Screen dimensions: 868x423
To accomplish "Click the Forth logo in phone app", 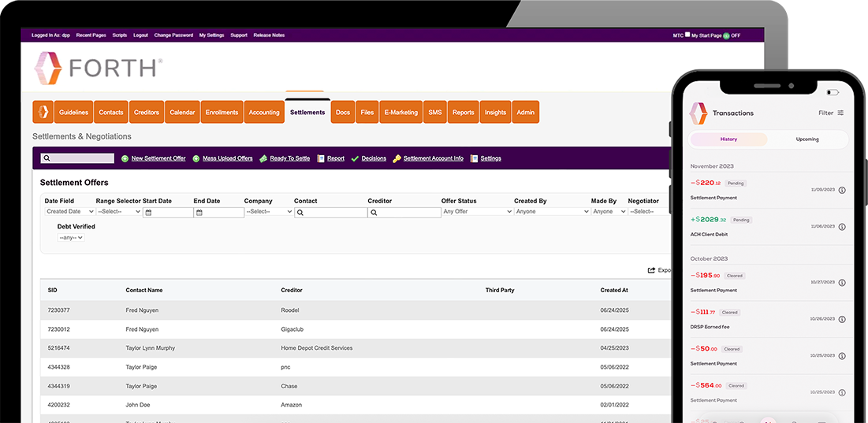I will 698,113.
